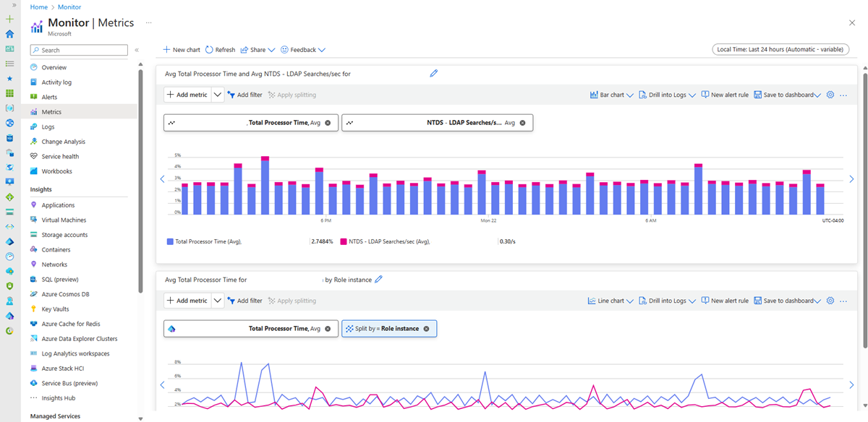Open Insights Hub
868x422 pixels.
tap(58, 398)
